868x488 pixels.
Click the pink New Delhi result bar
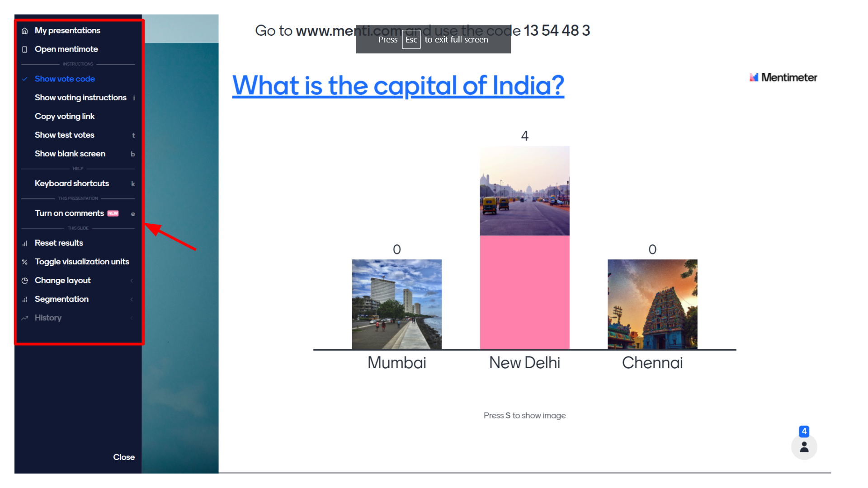[524, 292]
